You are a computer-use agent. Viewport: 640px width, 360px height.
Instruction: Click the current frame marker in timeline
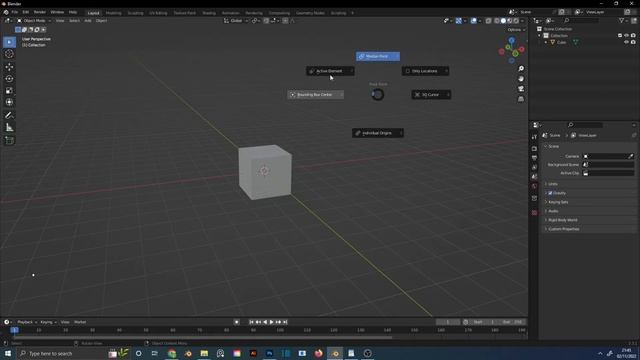click(x=14, y=330)
